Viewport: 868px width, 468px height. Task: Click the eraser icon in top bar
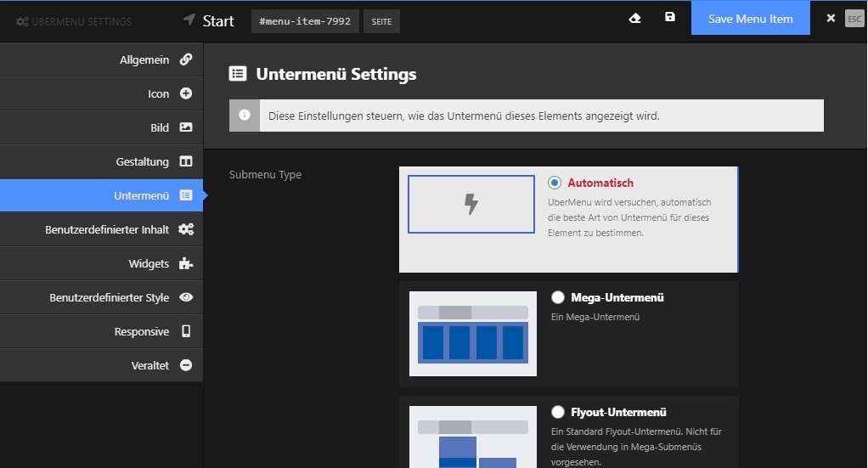click(635, 19)
